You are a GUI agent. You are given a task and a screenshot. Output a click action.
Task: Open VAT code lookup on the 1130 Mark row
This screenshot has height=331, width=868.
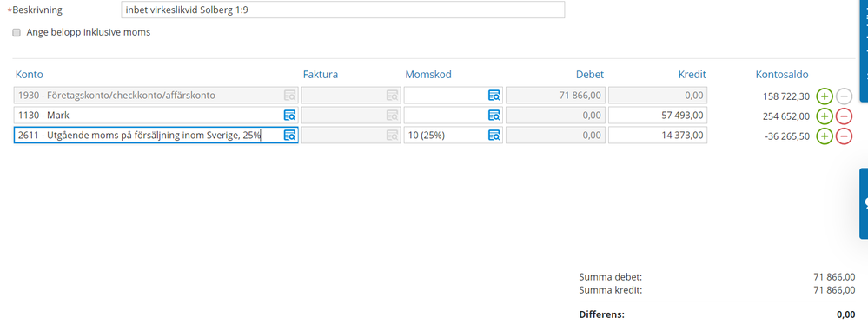(494, 116)
